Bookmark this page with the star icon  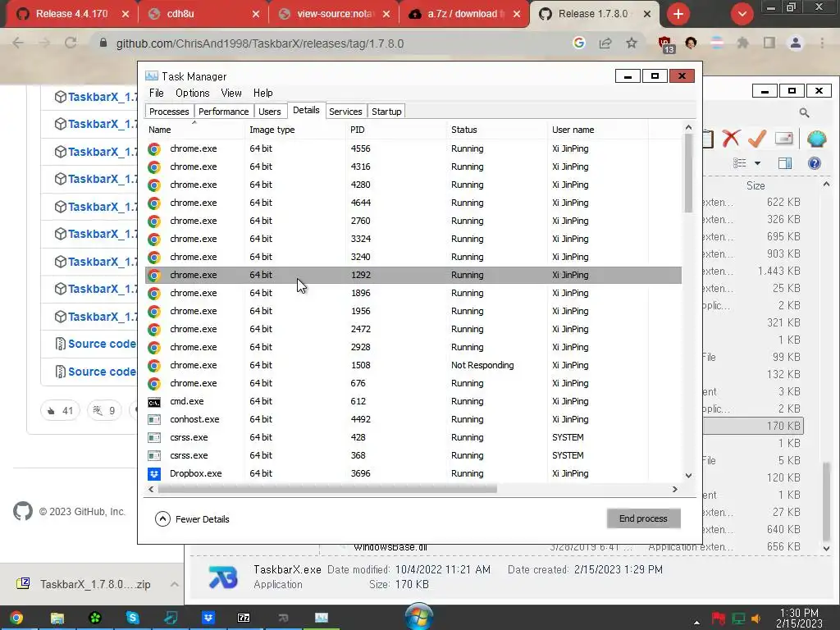[x=632, y=43]
